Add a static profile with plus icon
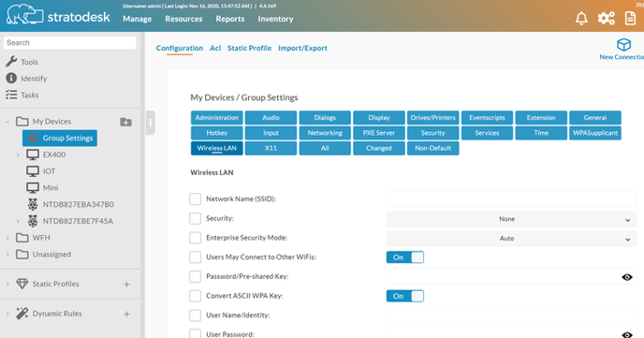Screen dimensions: 644x338 [x=126, y=285]
